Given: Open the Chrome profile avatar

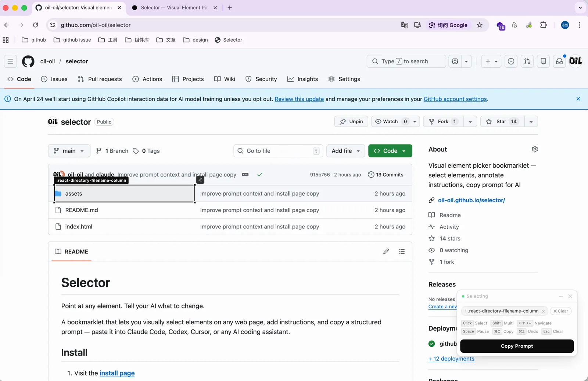Looking at the screenshot, I should (x=565, y=25).
